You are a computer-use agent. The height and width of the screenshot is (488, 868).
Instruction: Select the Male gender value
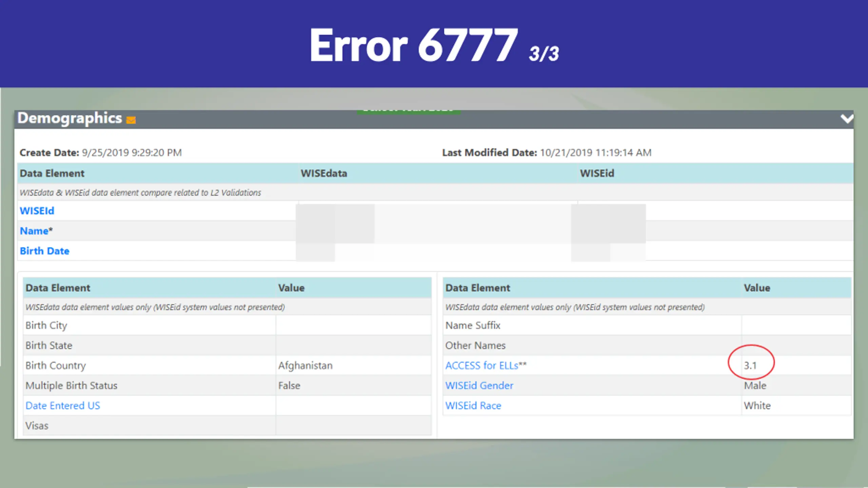pyautogui.click(x=755, y=385)
